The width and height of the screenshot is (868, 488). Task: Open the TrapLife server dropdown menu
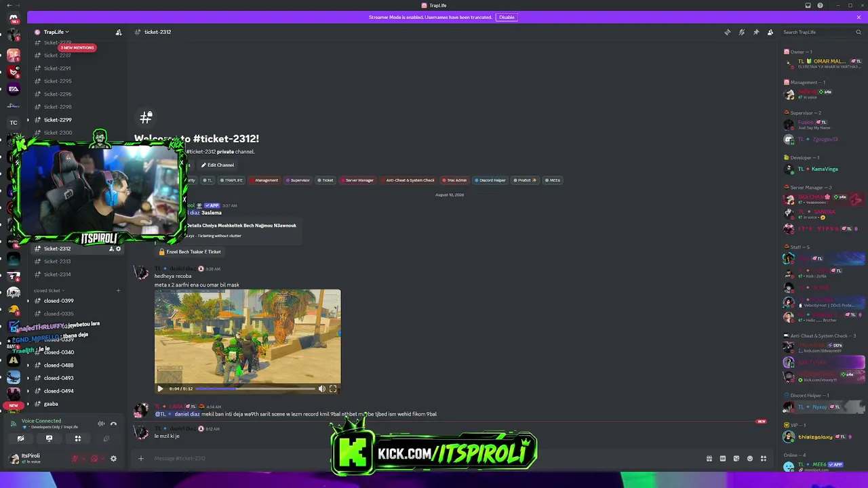[56, 32]
